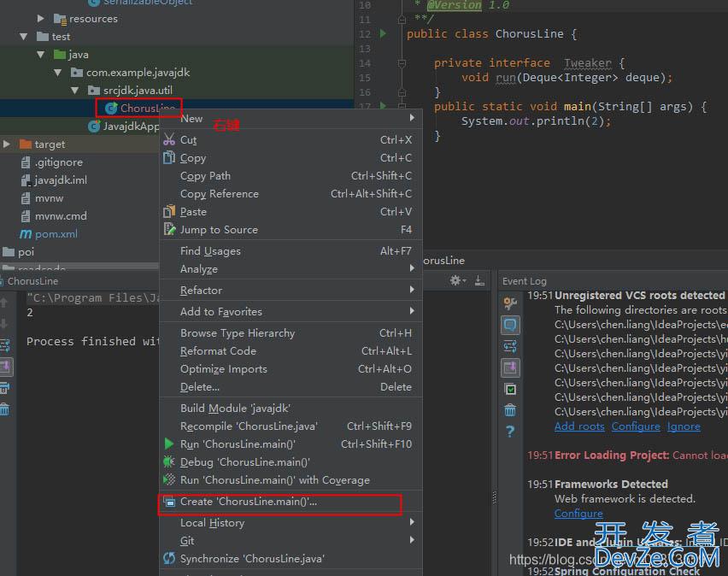Click the Event Log scroll-to-end icon
The width and height of the screenshot is (728, 576).
[510, 367]
